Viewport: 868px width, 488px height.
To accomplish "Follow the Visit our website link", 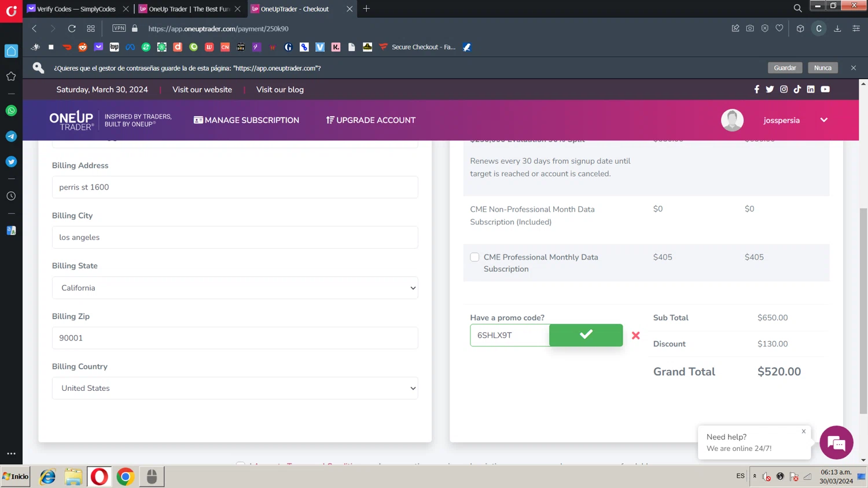I will pyautogui.click(x=202, y=90).
